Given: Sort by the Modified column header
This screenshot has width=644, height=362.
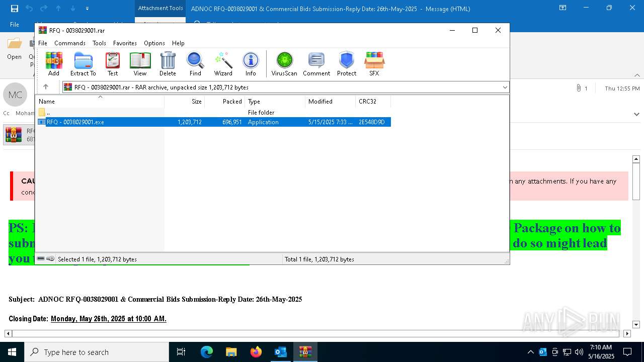Looking at the screenshot, I should pos(331,102).
